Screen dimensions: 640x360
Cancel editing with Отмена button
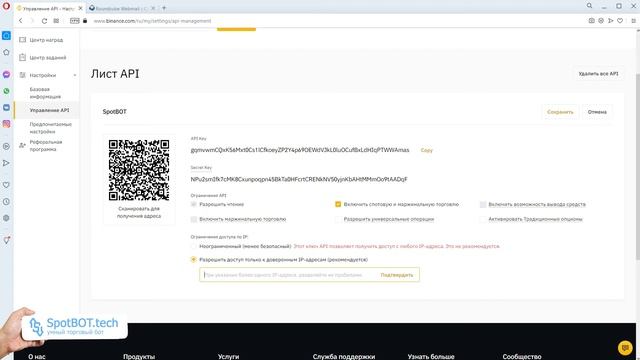click(x=597, y=112)
